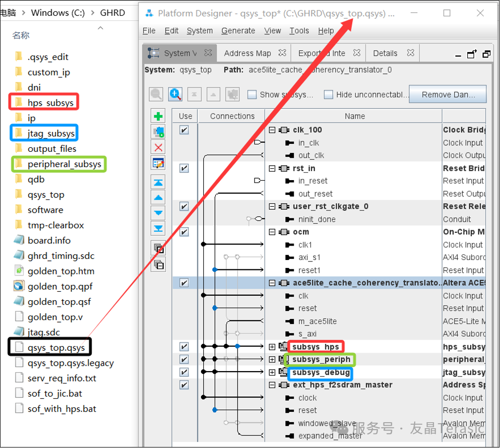This screenshot has height=448, width=500.
Task: Click the drill into subsystem icon
Action: click(233, 94)
